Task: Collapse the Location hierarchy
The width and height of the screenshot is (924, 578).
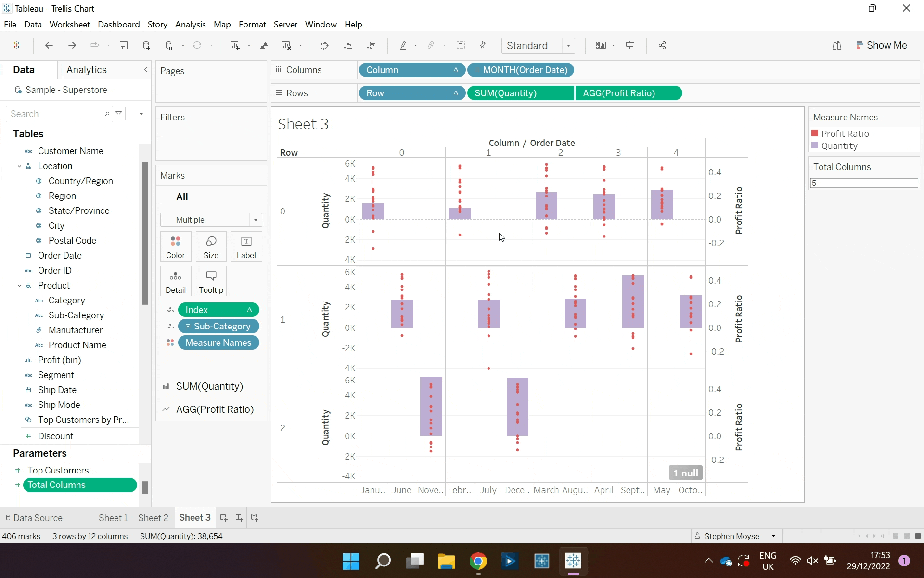Action: point(19,166)
